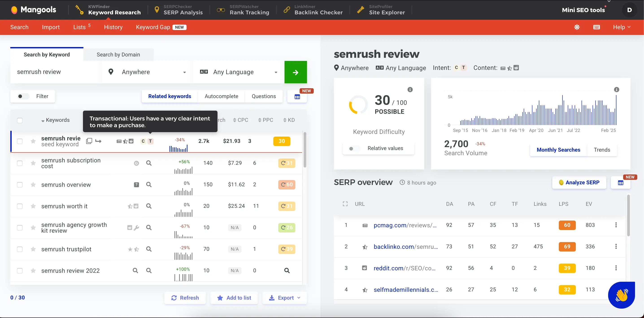Select the Questions tab
This screenshot has height=318, width=644.
pyautogui.click(x=263, y=96)
